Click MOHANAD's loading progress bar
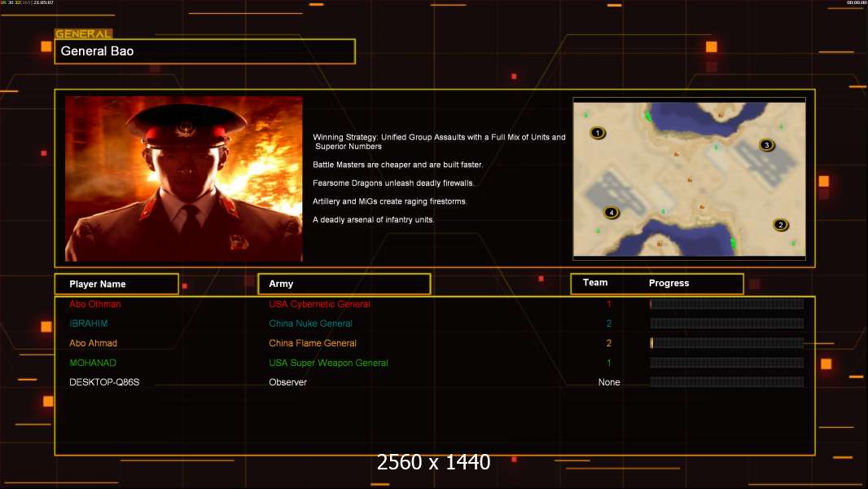Viewport: 868px width, 489px height. point(727,363)
